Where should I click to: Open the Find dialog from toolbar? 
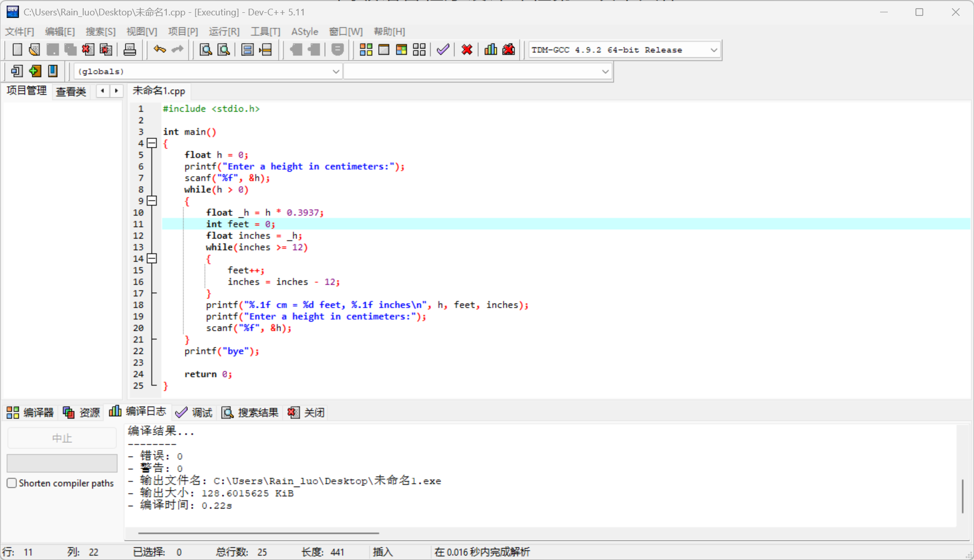pyautogui.click(x=206, y=50)
